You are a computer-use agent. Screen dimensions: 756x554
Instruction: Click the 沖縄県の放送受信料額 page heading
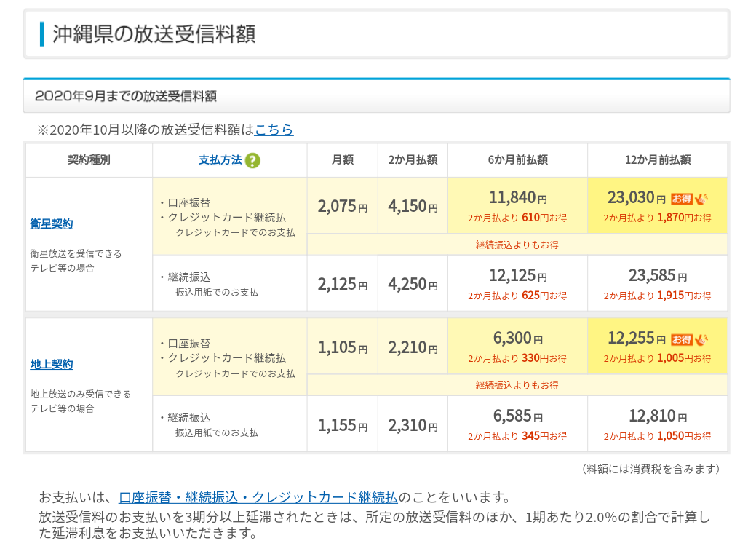click(x=154, y=33)
